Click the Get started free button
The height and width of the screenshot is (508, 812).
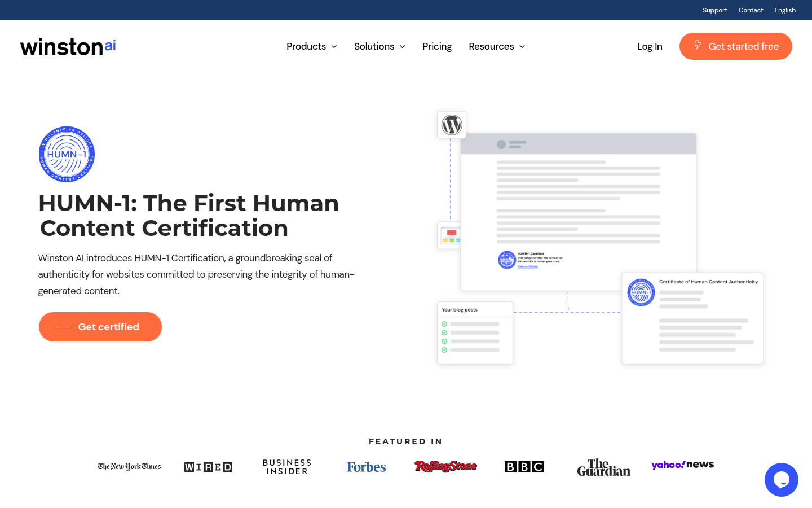[x=736, y=46]
